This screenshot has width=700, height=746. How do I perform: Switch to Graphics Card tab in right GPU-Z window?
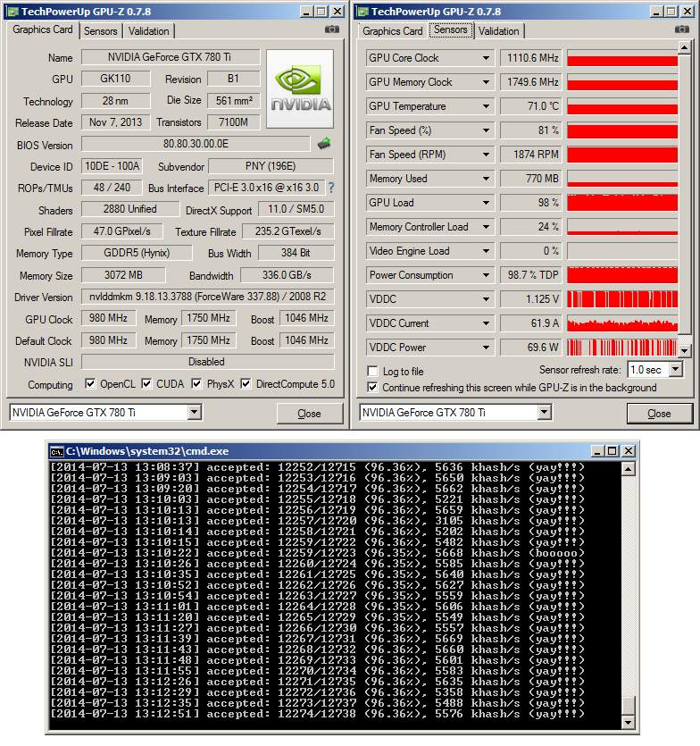click(x=392, y=31)
